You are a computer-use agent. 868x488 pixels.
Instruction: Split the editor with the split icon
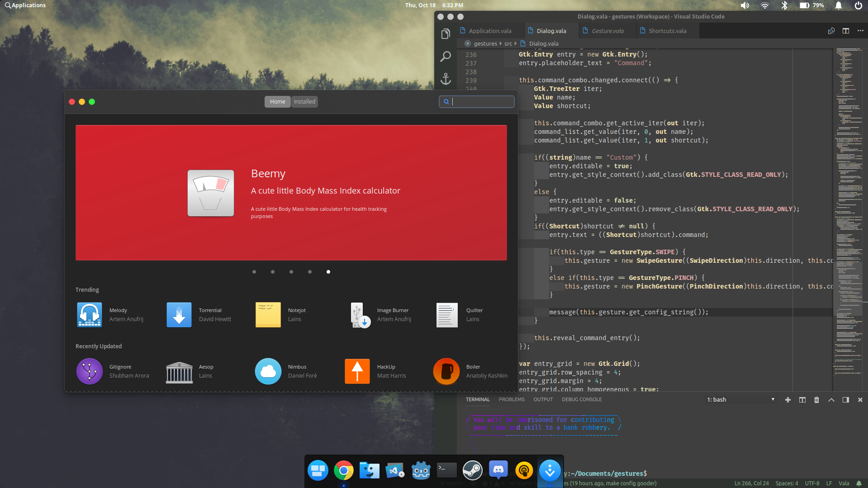click(846, 31)
